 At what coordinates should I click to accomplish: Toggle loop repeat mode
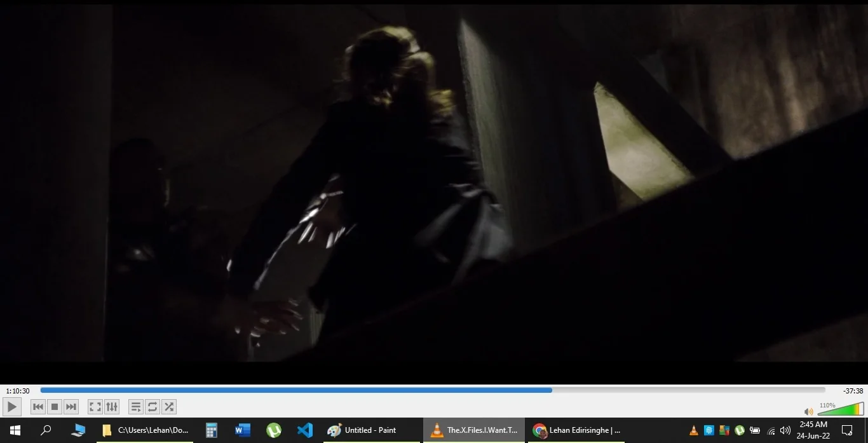tap(152, 407)
